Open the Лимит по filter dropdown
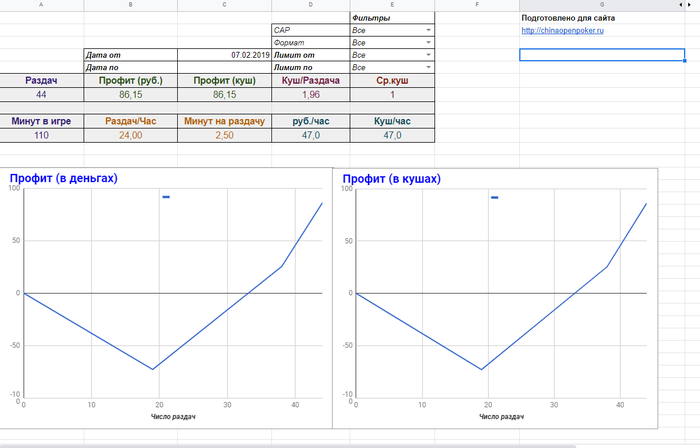 428,67
